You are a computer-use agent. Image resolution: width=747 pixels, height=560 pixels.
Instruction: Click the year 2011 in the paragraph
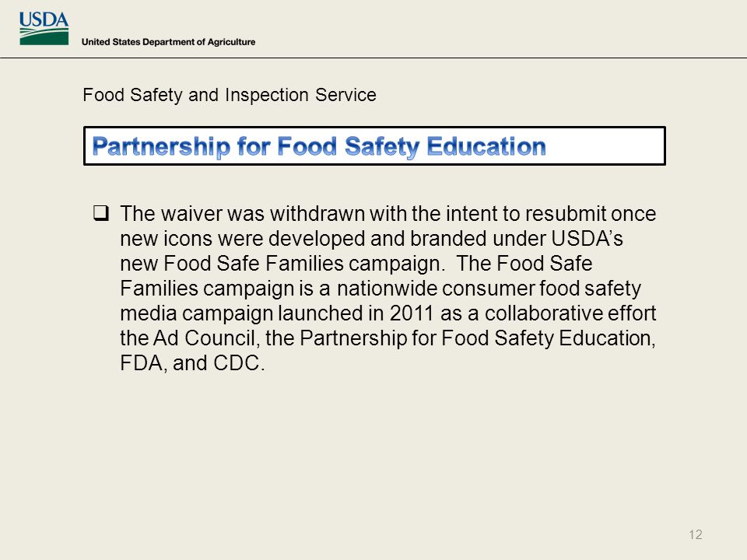[412, 313]
